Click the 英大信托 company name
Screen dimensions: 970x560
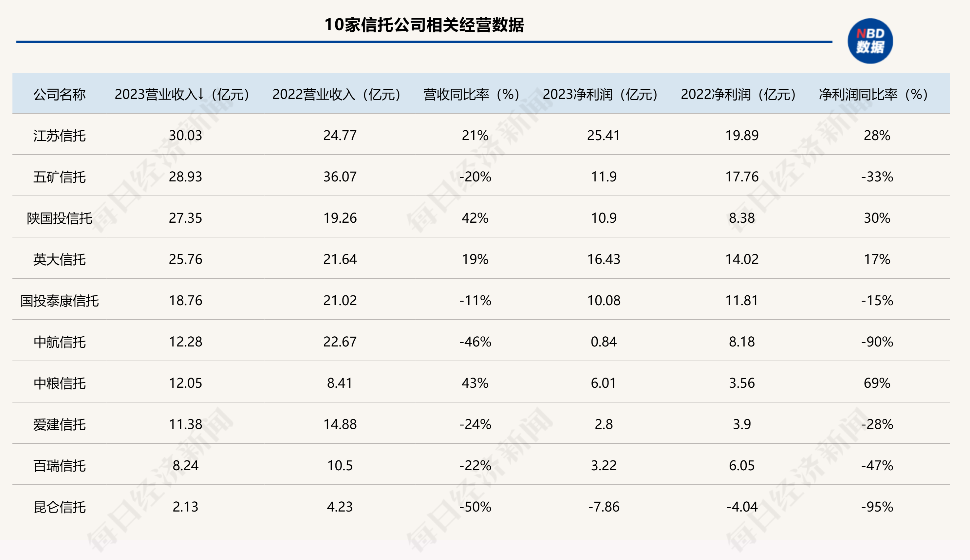[x=59, y=260]
